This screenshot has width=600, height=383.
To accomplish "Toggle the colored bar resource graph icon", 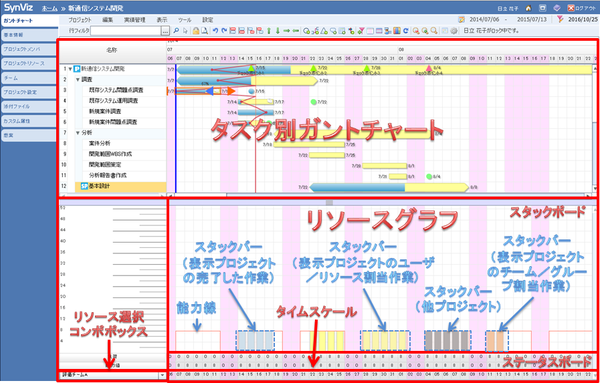I will (397, 31).
